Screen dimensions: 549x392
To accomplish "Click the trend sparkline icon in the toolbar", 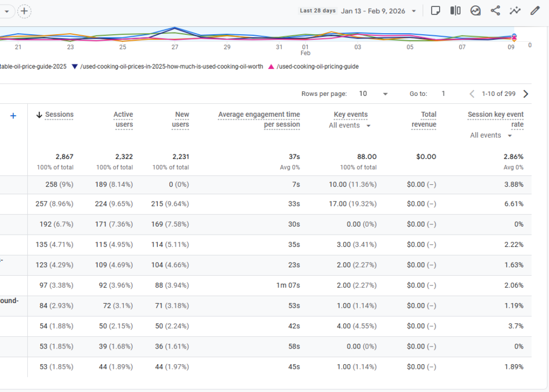I will point(515,11).
